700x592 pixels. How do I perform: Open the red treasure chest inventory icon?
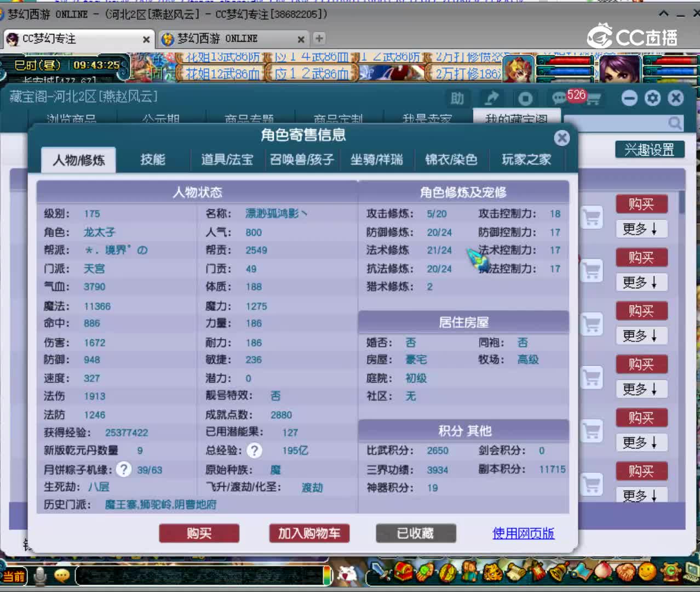click(x=403, y=572)
